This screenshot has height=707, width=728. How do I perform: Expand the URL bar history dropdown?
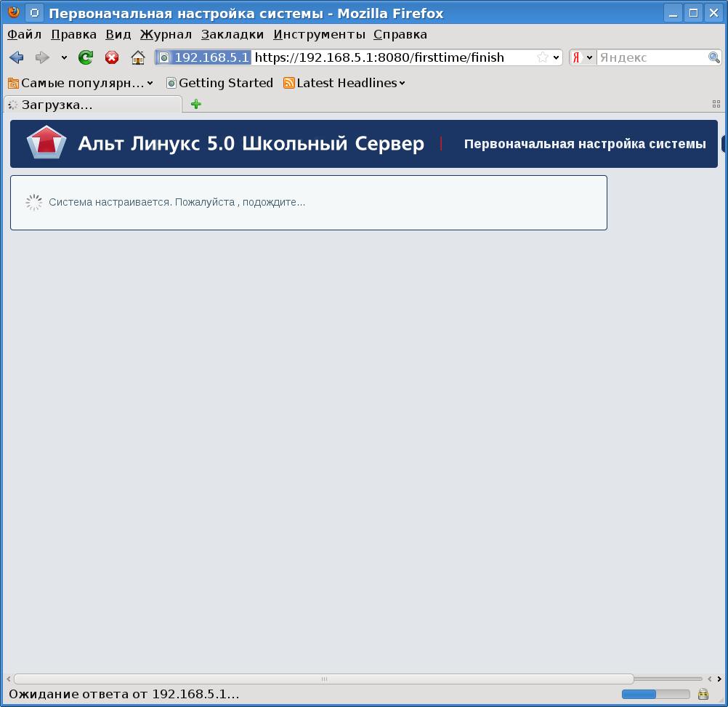pyautogui.click(x=557, y=57)
